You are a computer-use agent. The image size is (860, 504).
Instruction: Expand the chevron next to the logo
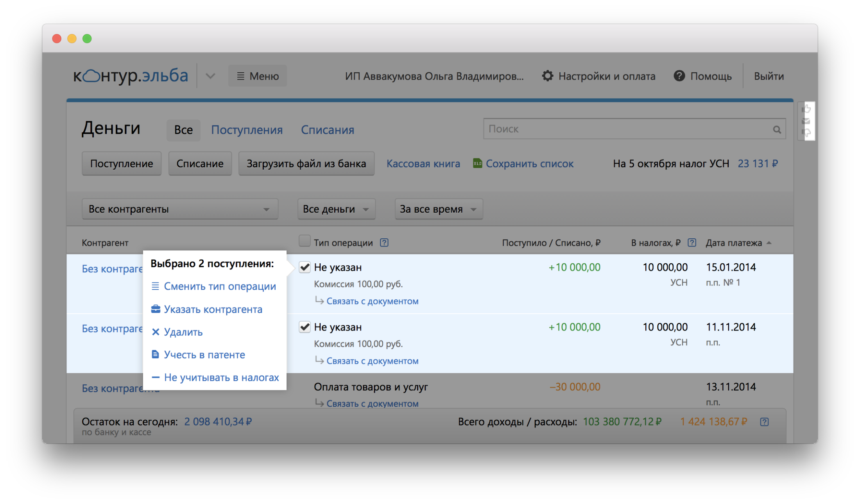210,76
